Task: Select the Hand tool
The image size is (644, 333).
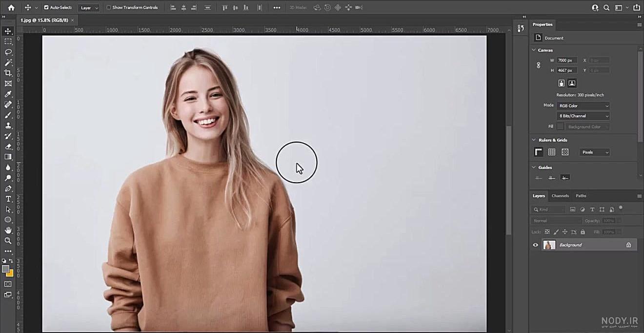Action: click(x=8, y=230)
